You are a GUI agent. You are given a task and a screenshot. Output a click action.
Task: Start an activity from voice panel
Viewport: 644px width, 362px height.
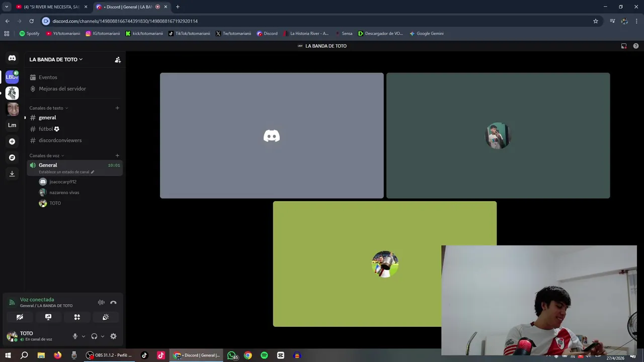coord(77,317)
